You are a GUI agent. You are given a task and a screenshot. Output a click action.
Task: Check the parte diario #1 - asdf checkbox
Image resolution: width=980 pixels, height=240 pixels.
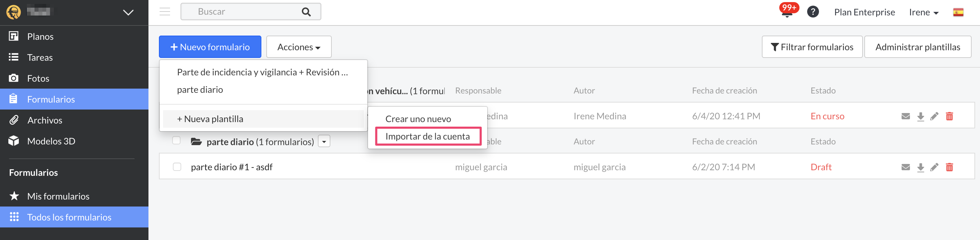click(x=177, y=167)
